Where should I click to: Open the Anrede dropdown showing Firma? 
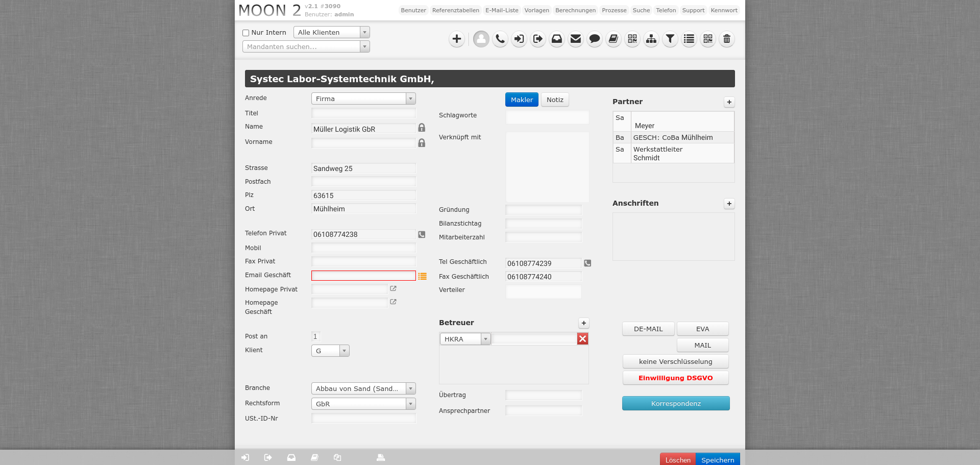[x=363, y=99]
